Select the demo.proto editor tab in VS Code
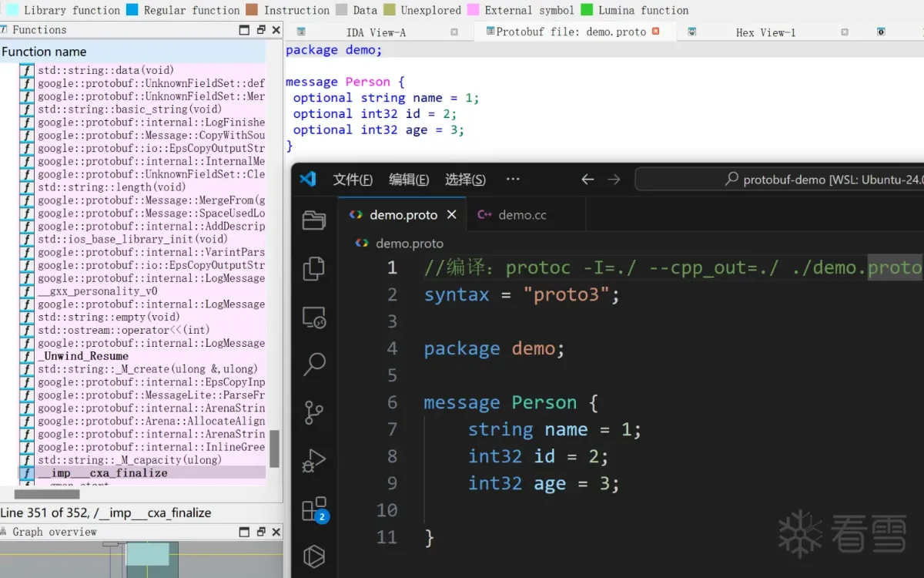The width and height of the screenshot is (924, 578). pyautogui.click(x=403, y=215)
